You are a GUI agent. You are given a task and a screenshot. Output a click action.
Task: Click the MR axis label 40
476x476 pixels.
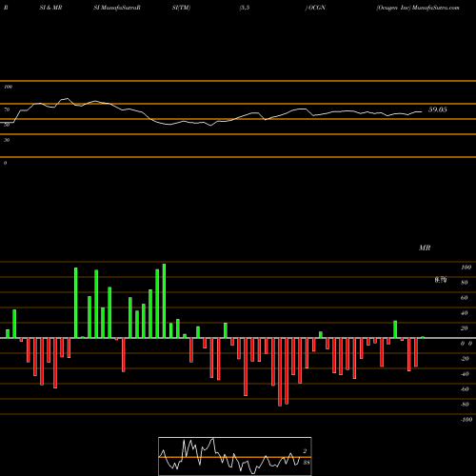(x=465, y=313)
